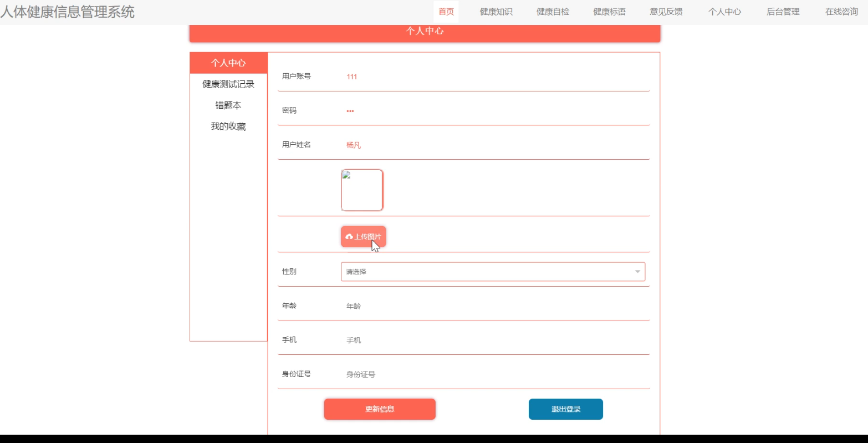Select 健康测试记录 in sidebar
The height and width of the screenshot is (443, 868).
[228, 84]
